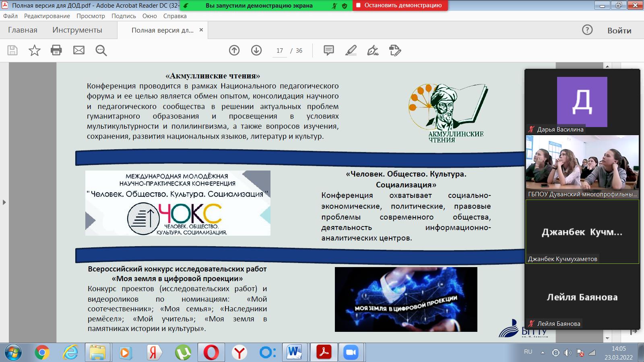The height and width of the screenshot is (362, 644).
Task: Open the Редактирование menu
Action: tap(47, 16)
